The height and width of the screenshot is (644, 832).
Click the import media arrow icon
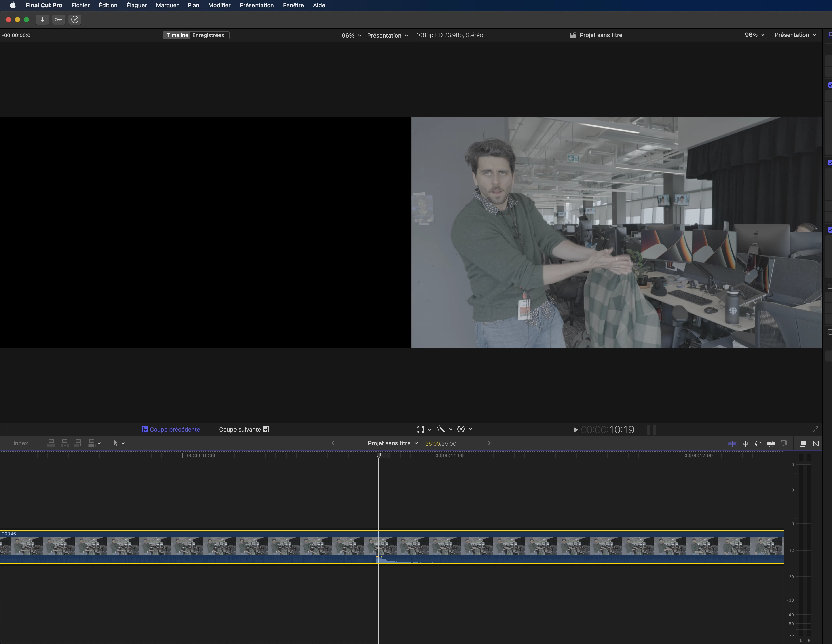pyautogui.click(x=42, y=20)
